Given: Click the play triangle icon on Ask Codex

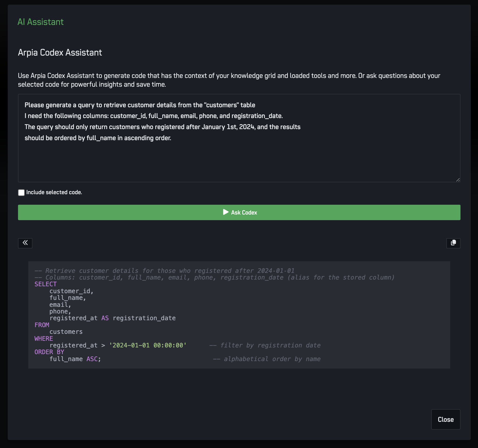Looking at the screenshot, I should click(x=226, y=212).
